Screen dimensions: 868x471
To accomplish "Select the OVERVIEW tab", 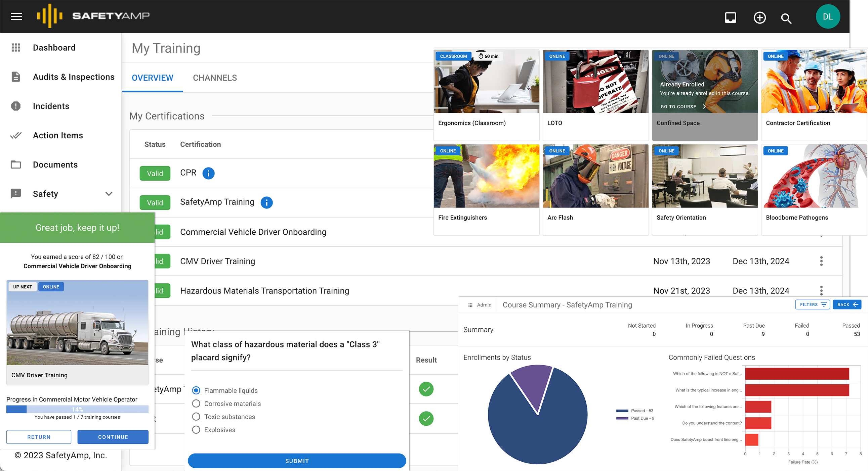I will click(x=152, y=78).
